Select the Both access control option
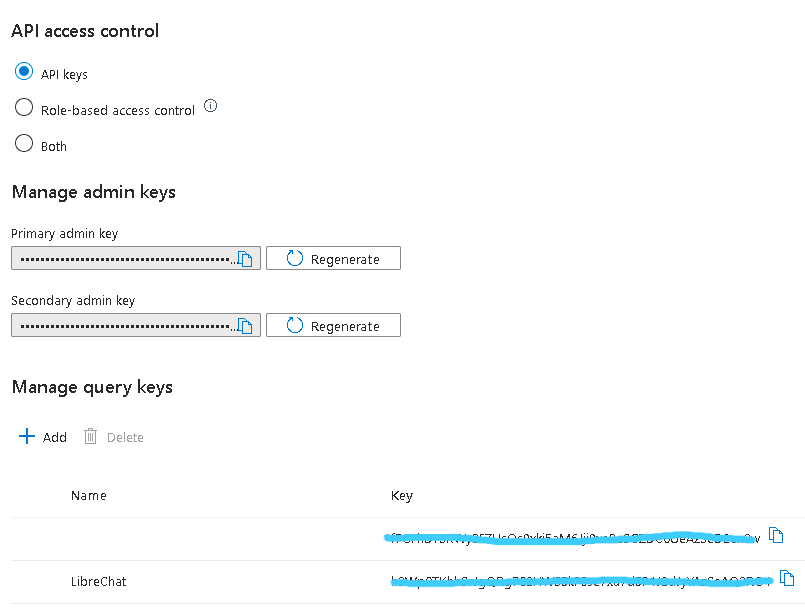805x615 pixels. click(24, 144)
